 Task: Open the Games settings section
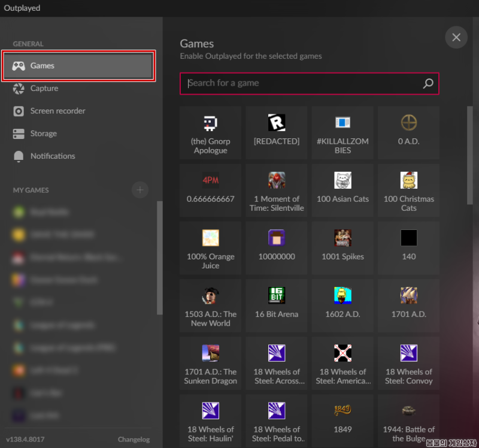coord(78,66)
